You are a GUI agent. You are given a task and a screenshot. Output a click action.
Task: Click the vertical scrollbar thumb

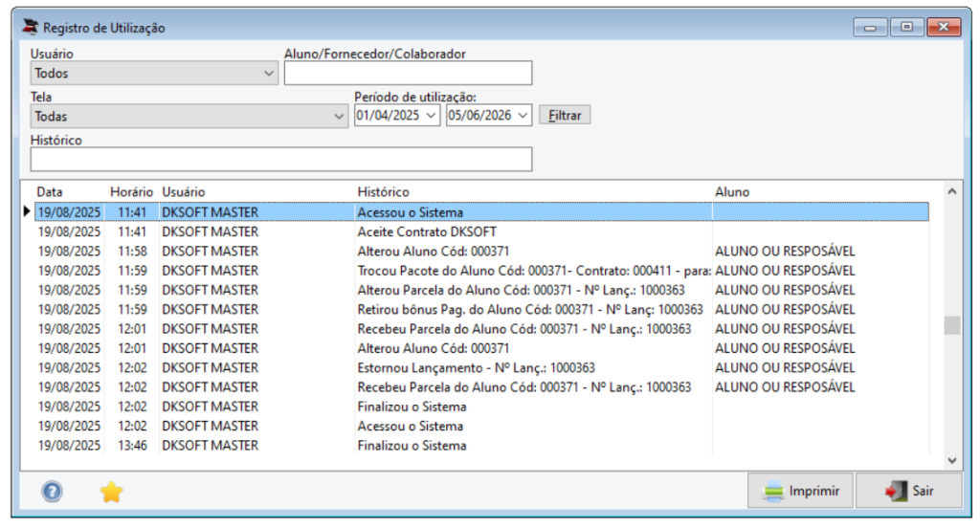point(952,325)
